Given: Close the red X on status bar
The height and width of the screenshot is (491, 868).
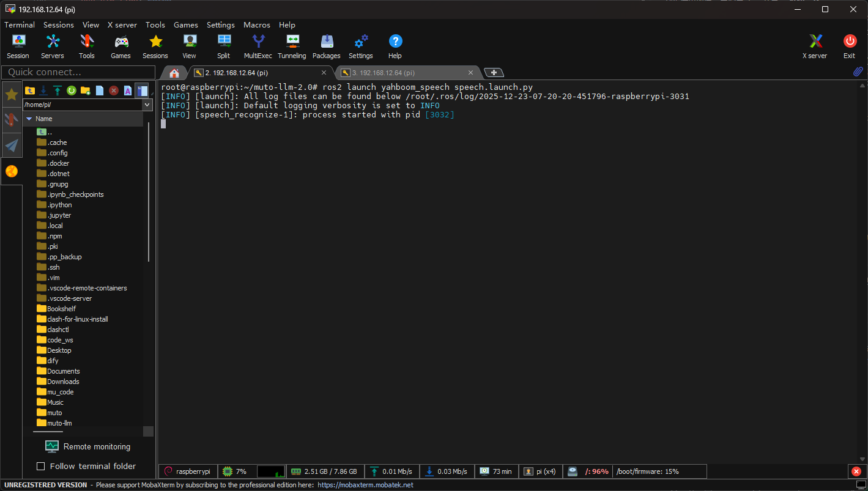Looking at the screenshot, I should [856, 471].
